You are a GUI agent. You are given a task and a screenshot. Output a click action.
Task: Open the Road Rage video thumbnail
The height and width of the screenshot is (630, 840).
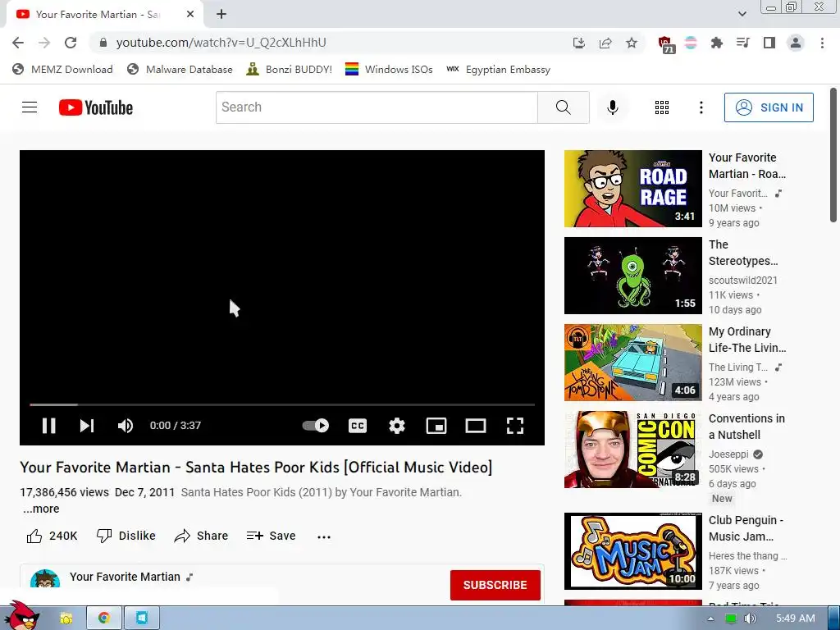[x=632, y=189]
